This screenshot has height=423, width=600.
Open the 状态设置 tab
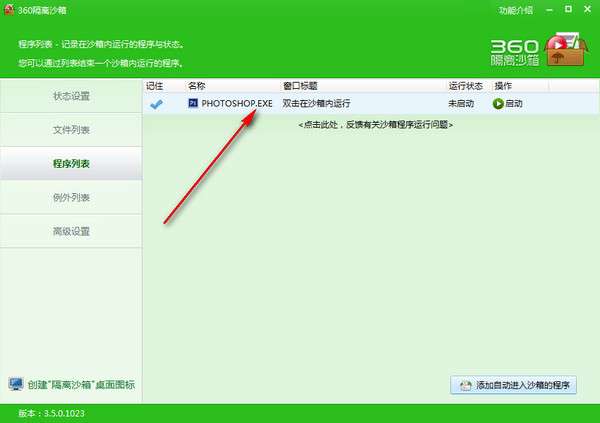(x=71, y=96)
